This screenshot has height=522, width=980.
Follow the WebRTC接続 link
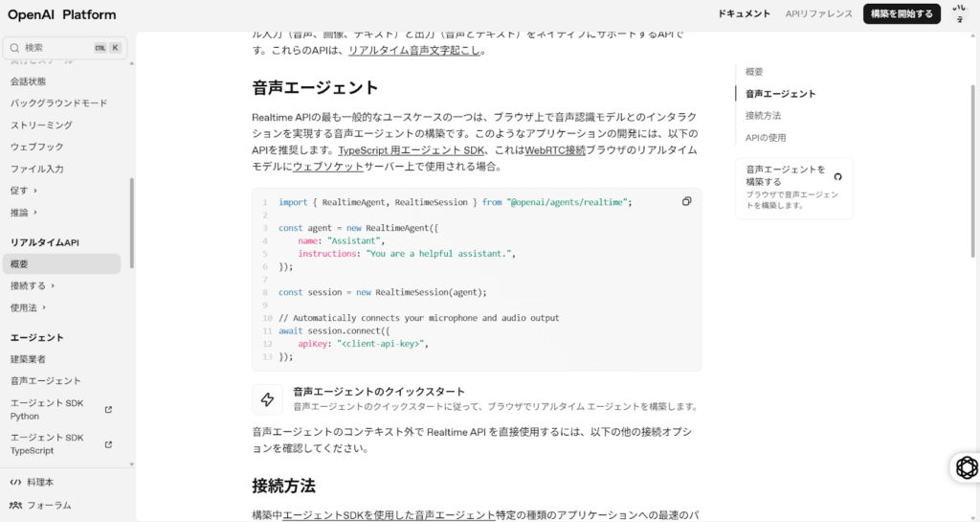point(555,150)
